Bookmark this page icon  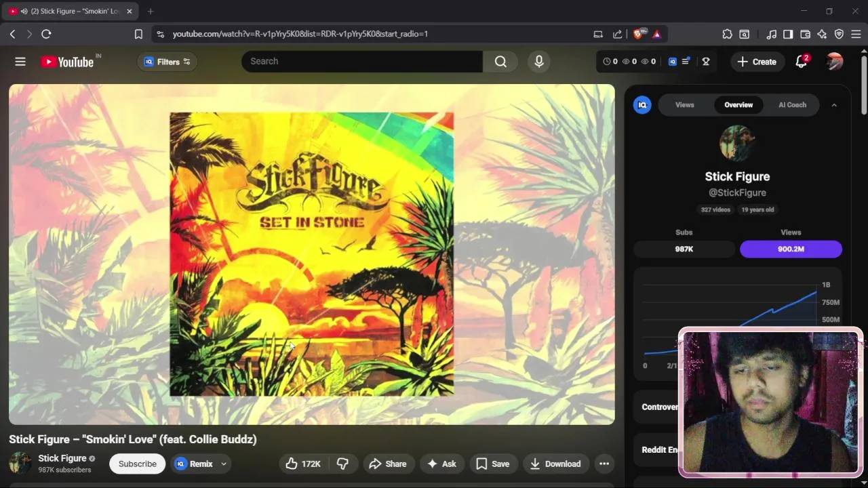click(138, 34)
